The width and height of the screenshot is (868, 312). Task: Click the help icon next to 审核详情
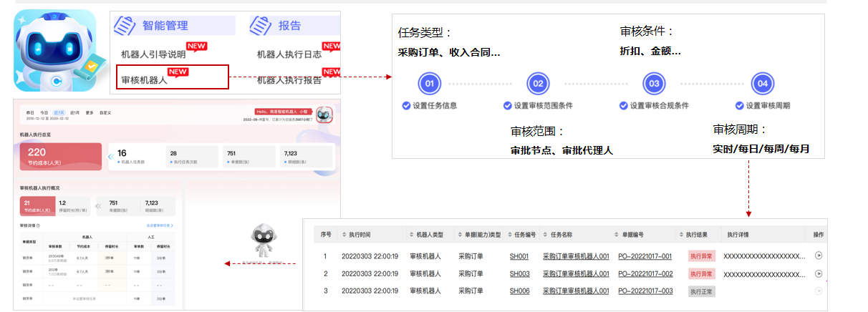38,225
